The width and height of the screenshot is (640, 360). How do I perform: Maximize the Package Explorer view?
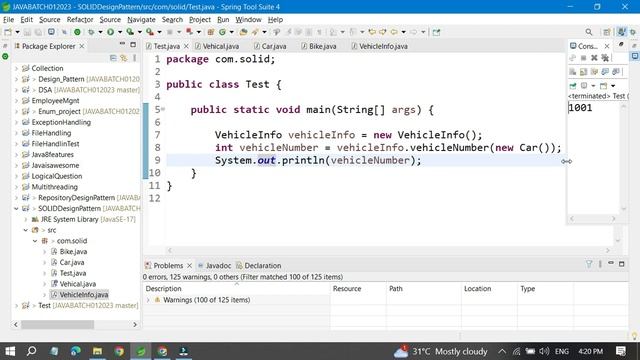[133, 44]
